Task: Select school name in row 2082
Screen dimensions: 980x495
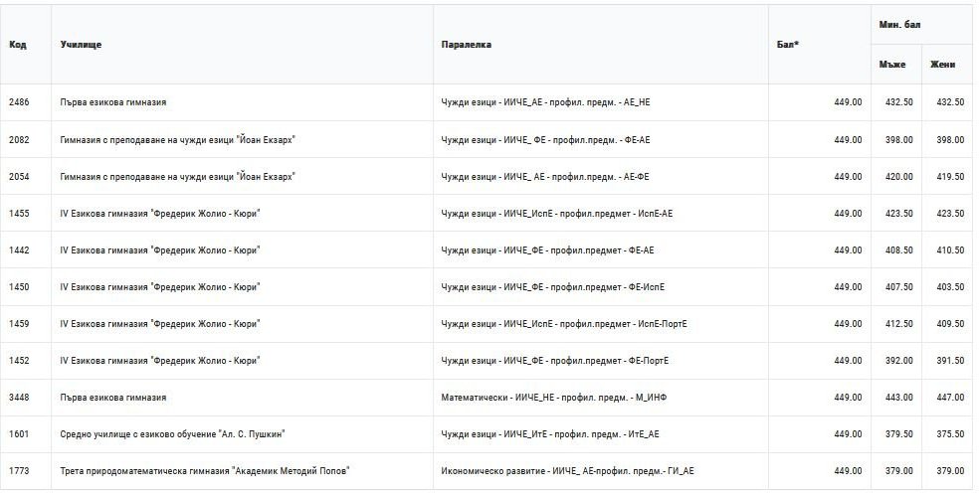Action: pyautogui.click(x=178, y=139)
